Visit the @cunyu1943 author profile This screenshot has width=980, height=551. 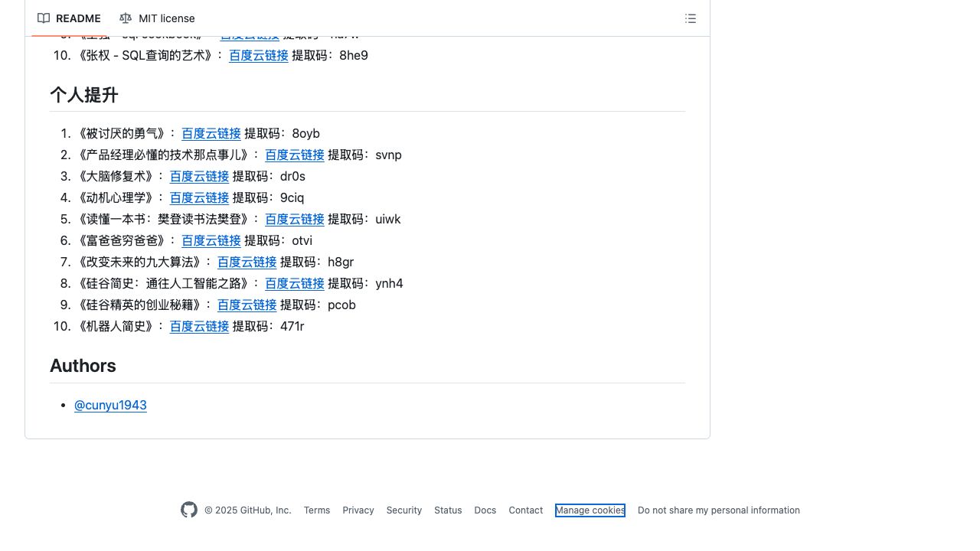110,405
